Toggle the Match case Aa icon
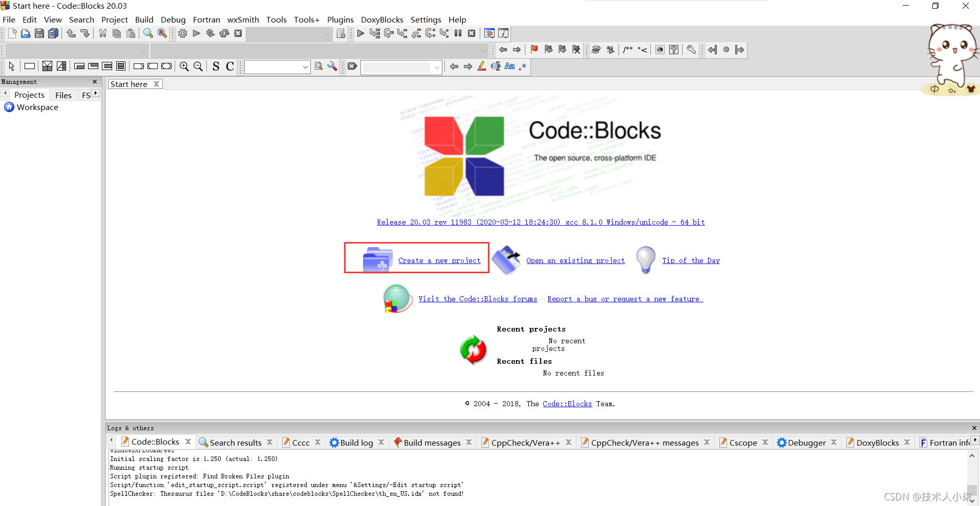This screenshot has width=980, height=506. 510,67
